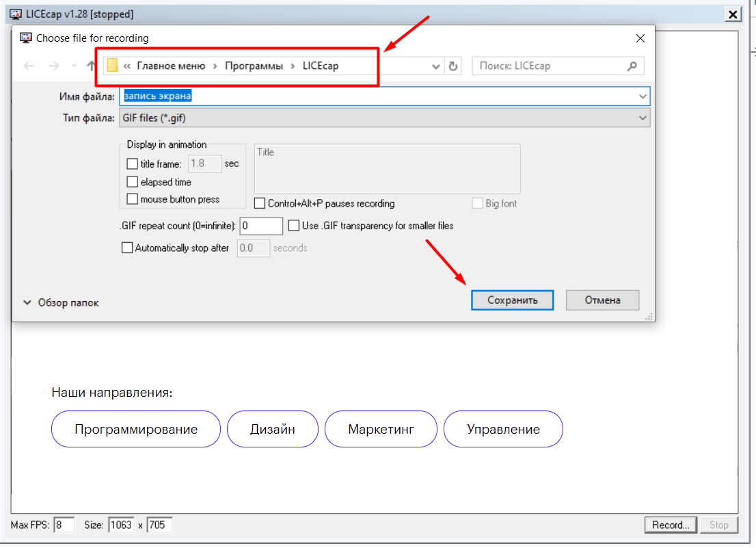Open the Имя файла dropdown arrow
Viewport: 756px width, 548px height.
click(643, 96)
